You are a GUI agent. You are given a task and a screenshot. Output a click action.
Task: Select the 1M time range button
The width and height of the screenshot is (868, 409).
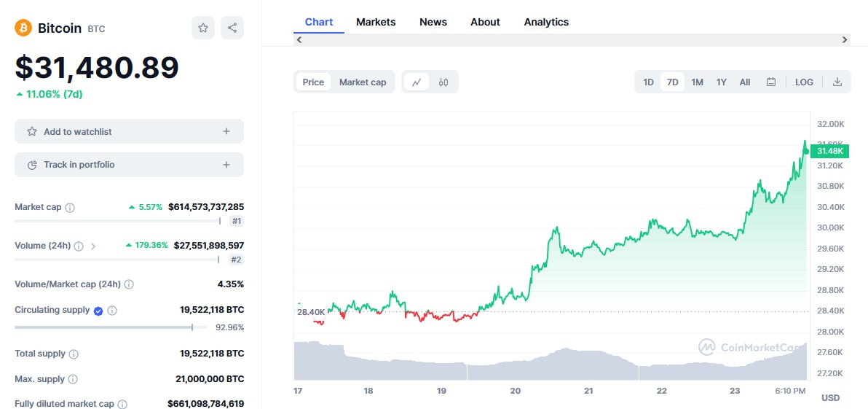697,82
